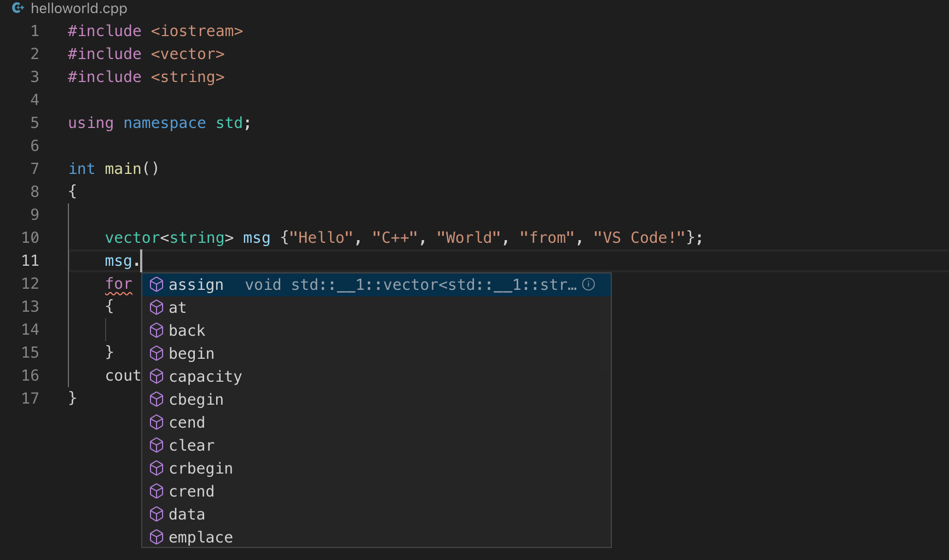Select the capacity suggestion
The width and height of the screenshot is (949, 560).
coord(377,376)
